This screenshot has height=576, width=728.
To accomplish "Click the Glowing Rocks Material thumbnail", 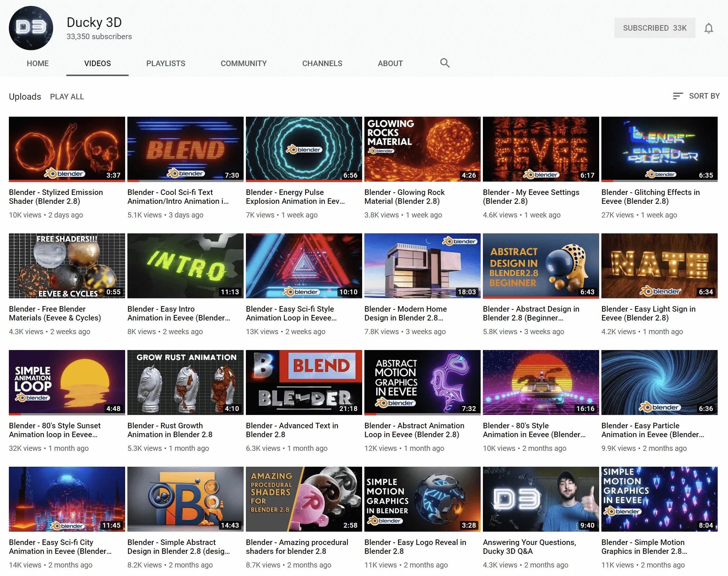I will point(422,149).
